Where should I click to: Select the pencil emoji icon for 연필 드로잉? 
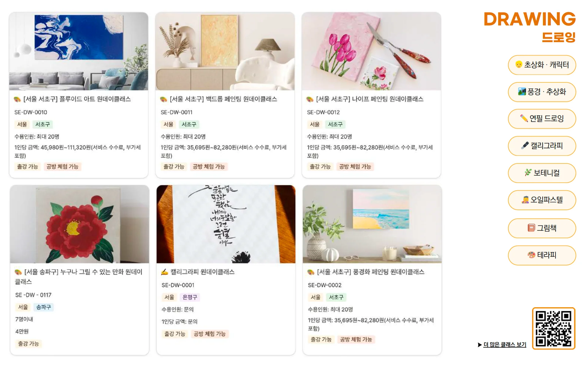(x=523, y=119)
